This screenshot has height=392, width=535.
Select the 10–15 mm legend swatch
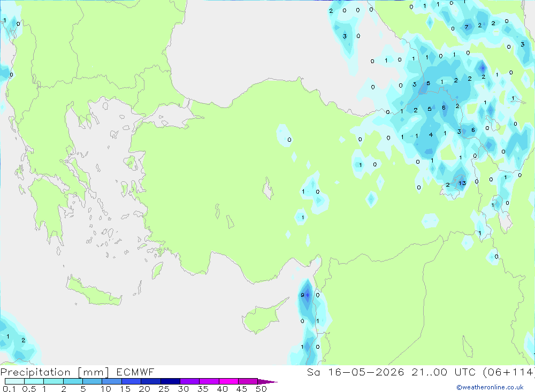point(112,381)
